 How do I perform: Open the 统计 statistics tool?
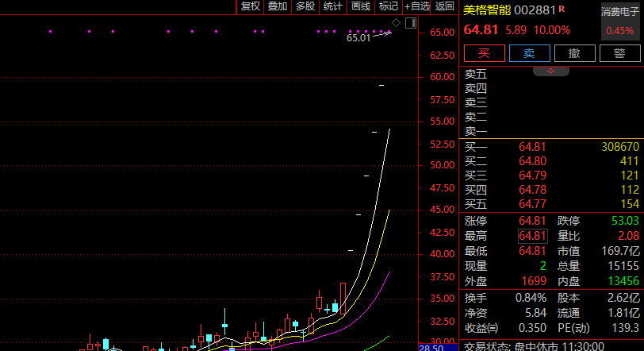coord(332,6)
